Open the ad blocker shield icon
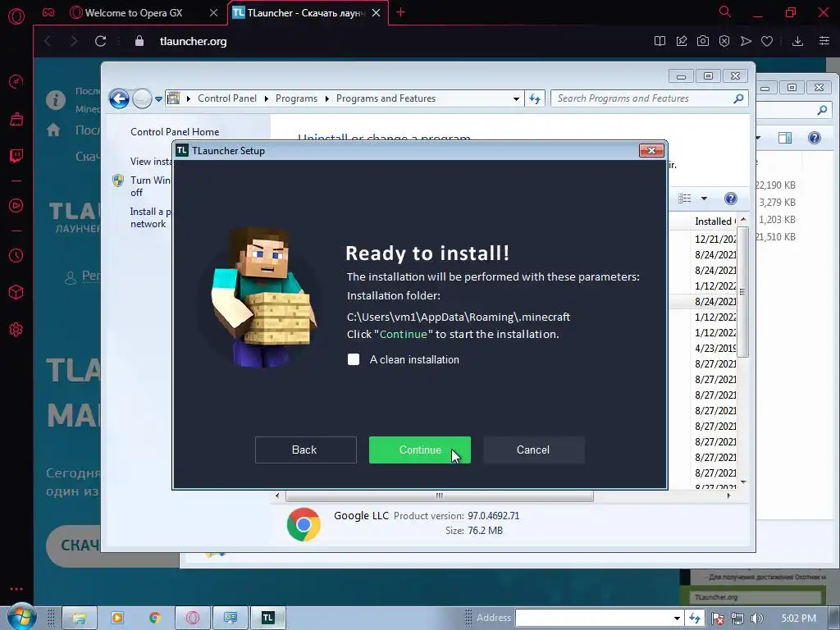This screenshot has width=840, height=630. 724,41
